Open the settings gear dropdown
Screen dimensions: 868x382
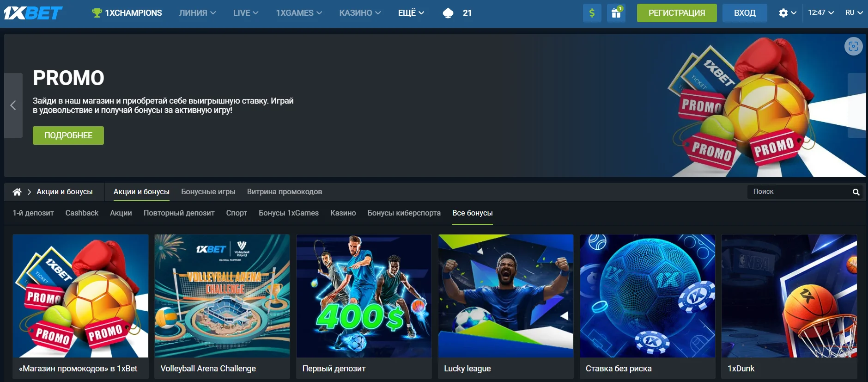pos(787,13)
